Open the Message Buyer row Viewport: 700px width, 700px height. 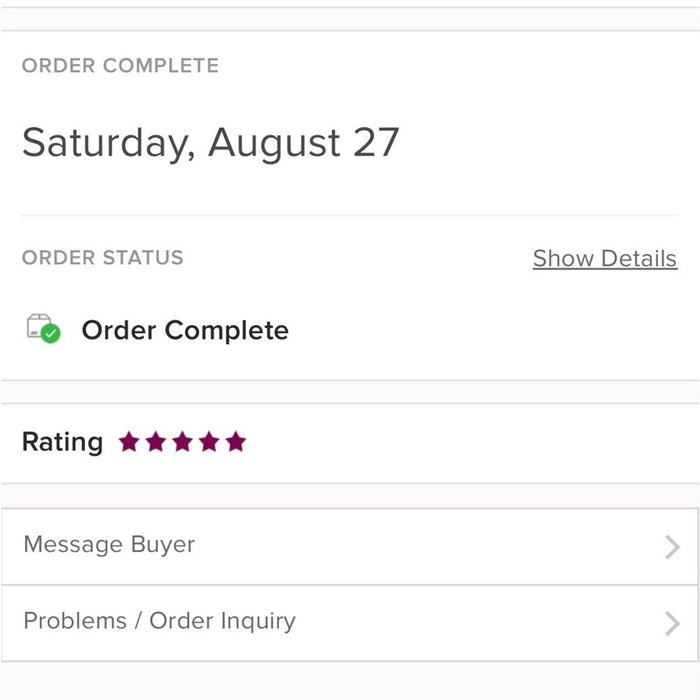[x=350, y=546]
